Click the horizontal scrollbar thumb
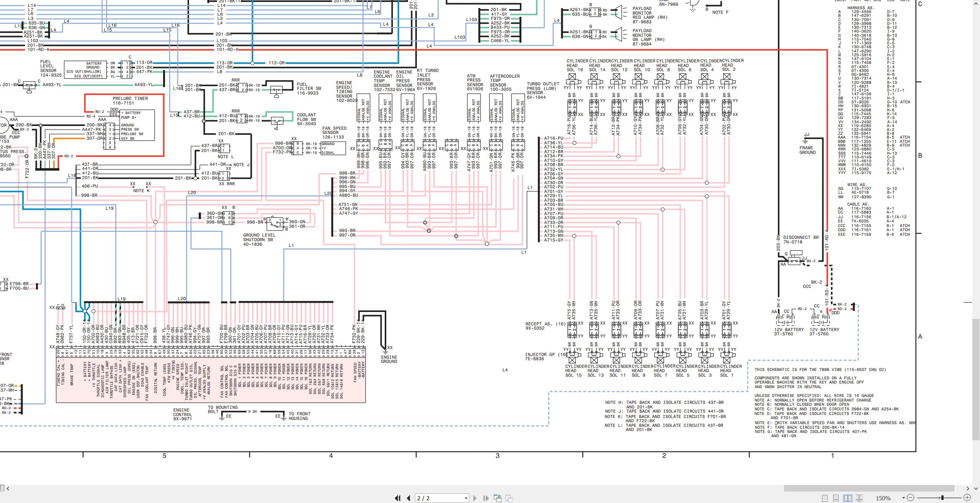Viewport: 980px width, 503px height. point(869,488)
